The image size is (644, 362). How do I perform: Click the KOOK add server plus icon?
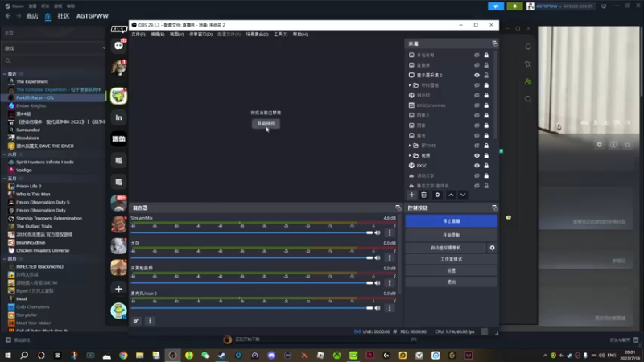point(118,289)
